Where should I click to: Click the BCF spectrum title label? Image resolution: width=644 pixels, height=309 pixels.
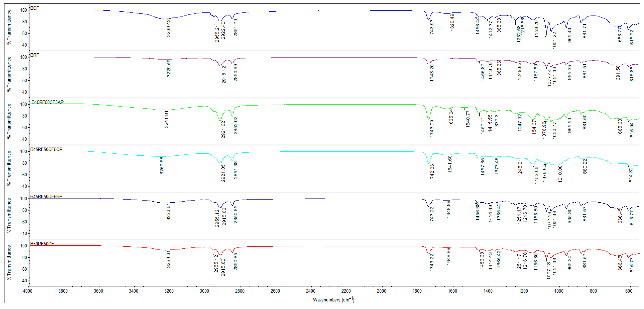pyautogui.click(x=34, y=8)
